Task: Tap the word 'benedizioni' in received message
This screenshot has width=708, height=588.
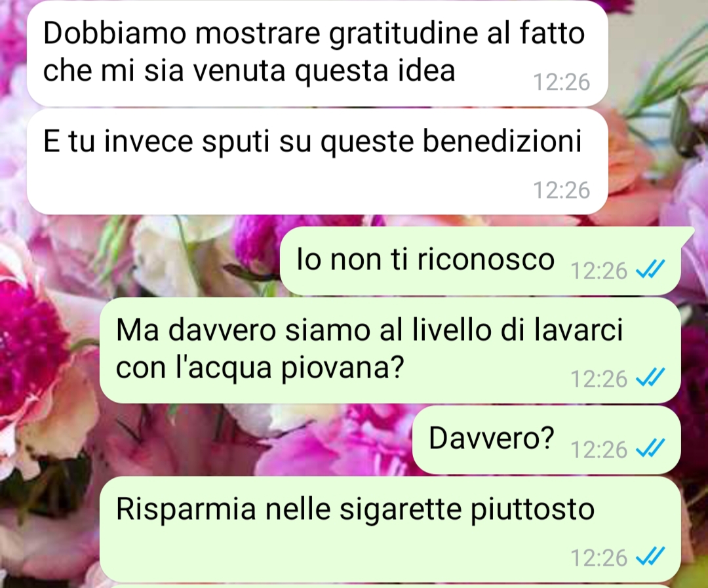Action: (501, 141)
